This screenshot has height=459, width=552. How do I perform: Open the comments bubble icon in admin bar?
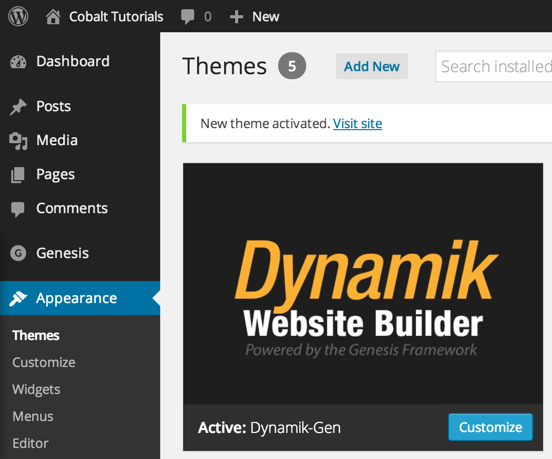187,17
